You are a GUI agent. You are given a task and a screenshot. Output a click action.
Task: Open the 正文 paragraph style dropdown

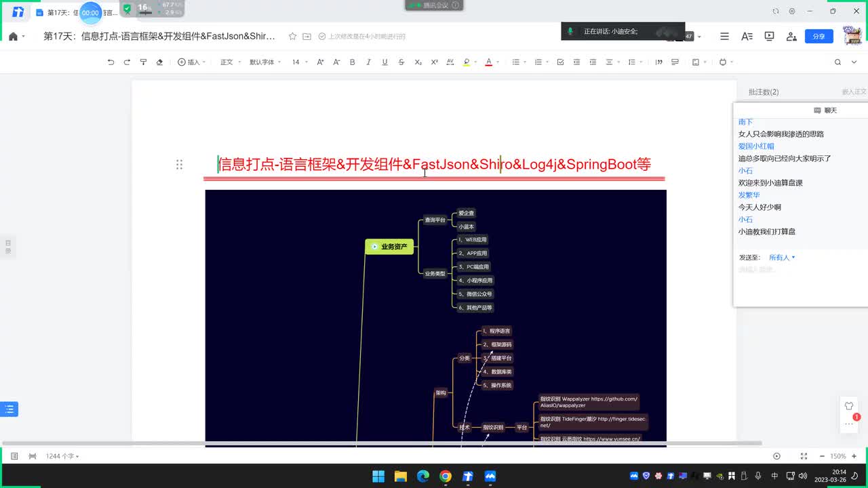point(230,62)
